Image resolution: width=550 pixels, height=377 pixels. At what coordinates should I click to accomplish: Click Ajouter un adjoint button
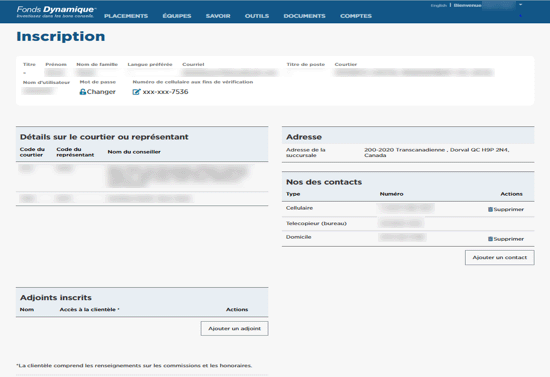[234, 329]
